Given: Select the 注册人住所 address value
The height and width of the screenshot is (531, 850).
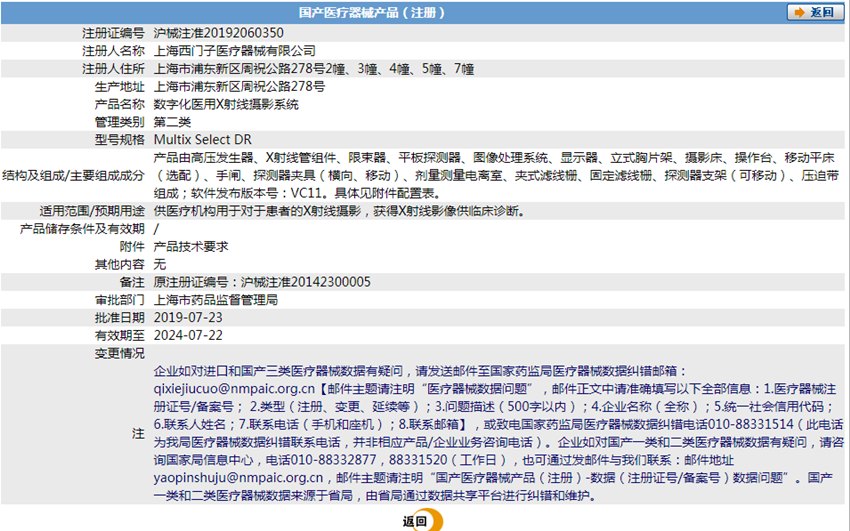Looking at the screenshot, I should [314, 69].
